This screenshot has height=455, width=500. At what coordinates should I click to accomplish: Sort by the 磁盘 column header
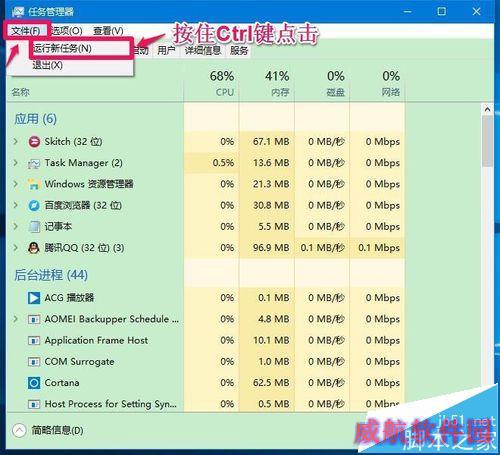coord(322,83)
